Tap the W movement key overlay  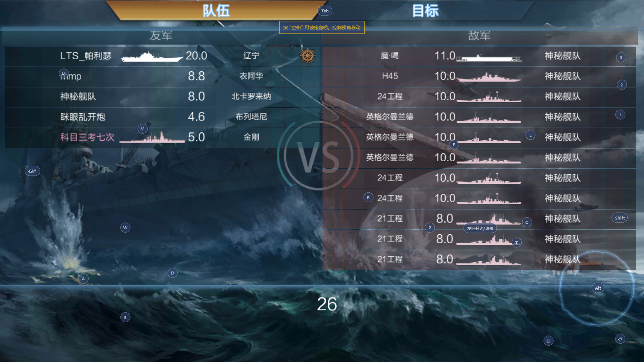click(125, 228)
